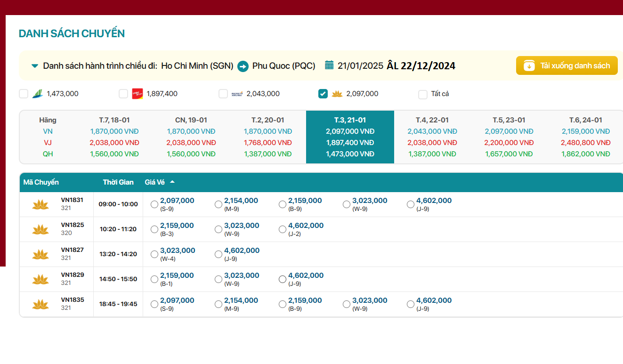Click the Pacific Airlines logo icon

point(237,94)
